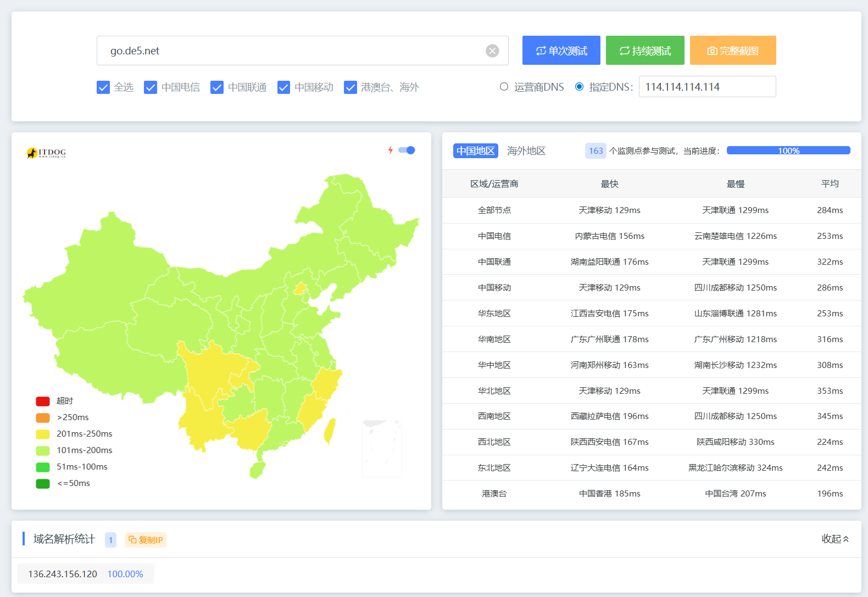Select the 华南地区 row label
This screenshot has height=597, width=868.
pyautogui.click(x=494, y=339)
